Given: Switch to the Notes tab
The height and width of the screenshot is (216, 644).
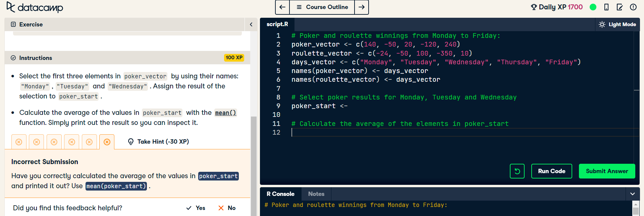Looking at the screenshot, I should pos(316,194).
